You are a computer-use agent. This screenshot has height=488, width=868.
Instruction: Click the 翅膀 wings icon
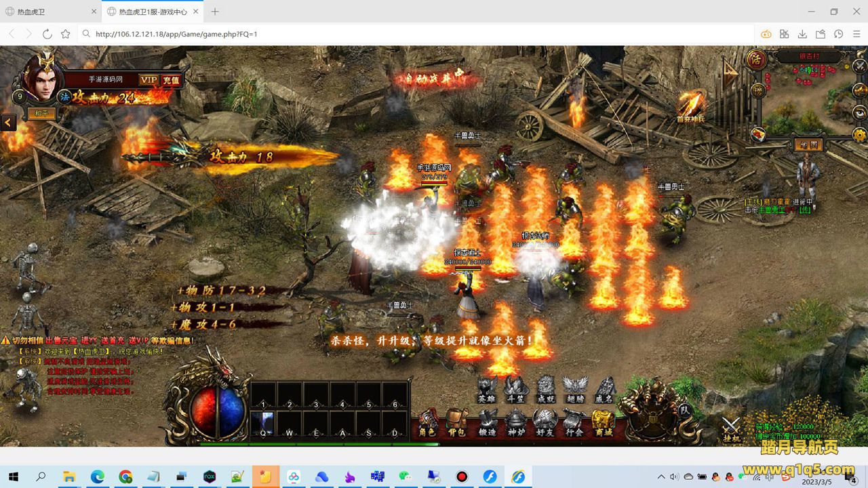click(x=574, y=389)
